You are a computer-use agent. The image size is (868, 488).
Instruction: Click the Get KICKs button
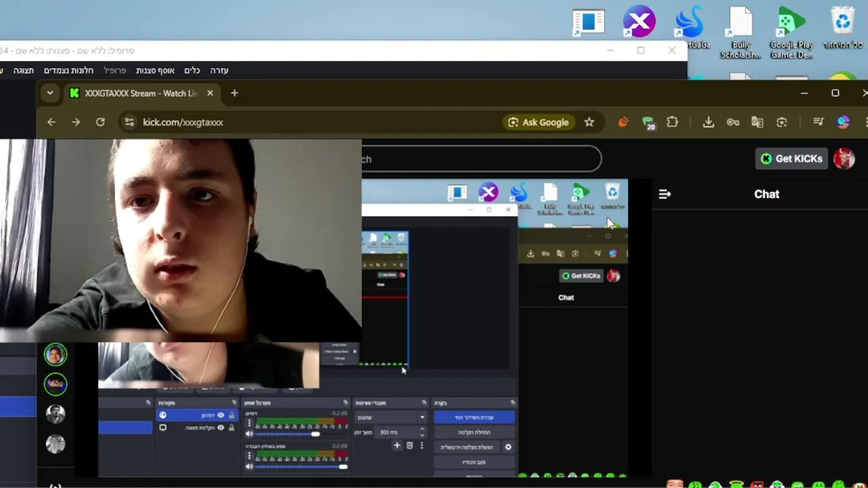coord(791,159)
